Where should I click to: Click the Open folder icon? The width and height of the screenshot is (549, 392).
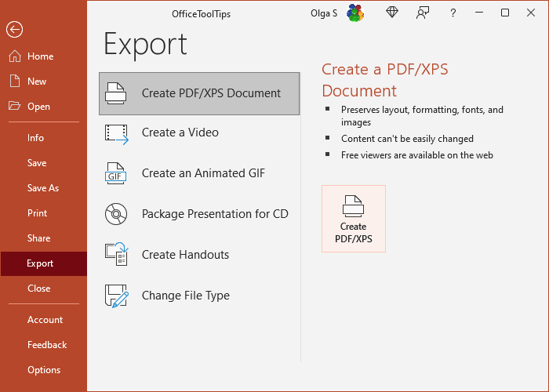click(x=14, y=106)
